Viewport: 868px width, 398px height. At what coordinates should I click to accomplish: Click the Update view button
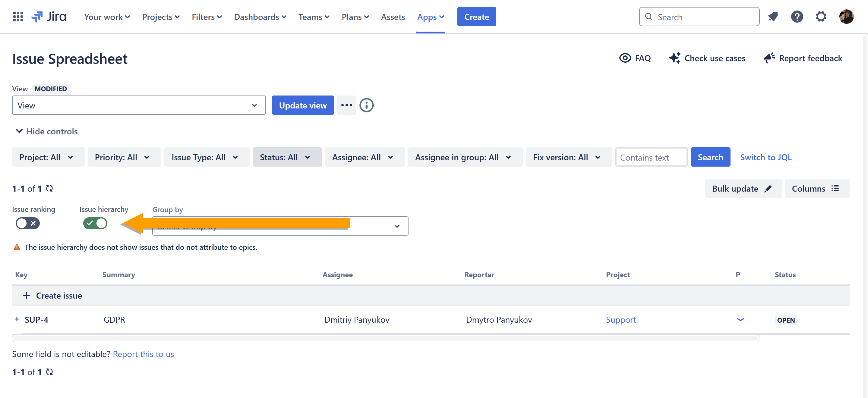coord(302,105)
